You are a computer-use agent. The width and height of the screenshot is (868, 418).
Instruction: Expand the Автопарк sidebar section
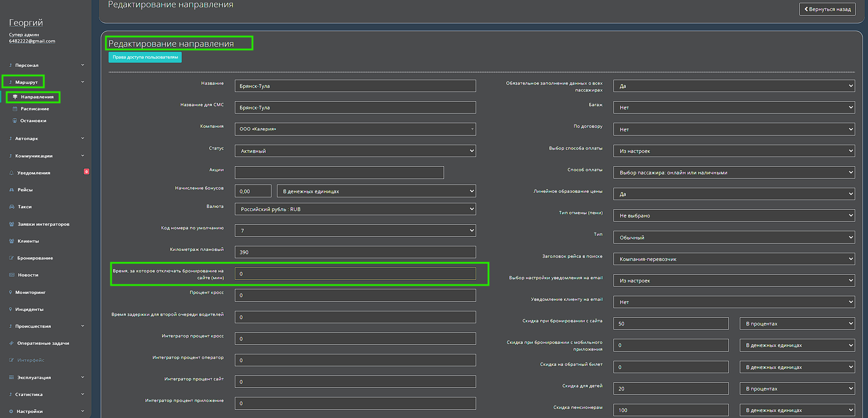tap(46, 139)
